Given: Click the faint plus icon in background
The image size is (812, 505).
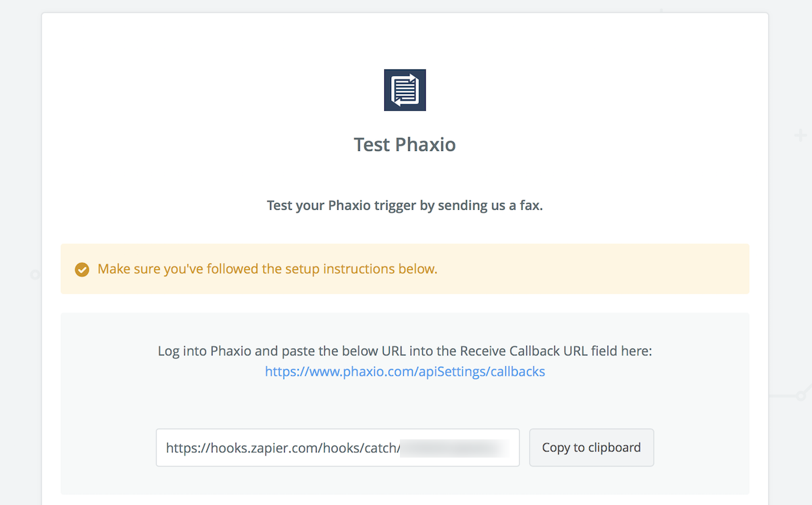Looking at the screenshot, I should [x=800, y=135].
